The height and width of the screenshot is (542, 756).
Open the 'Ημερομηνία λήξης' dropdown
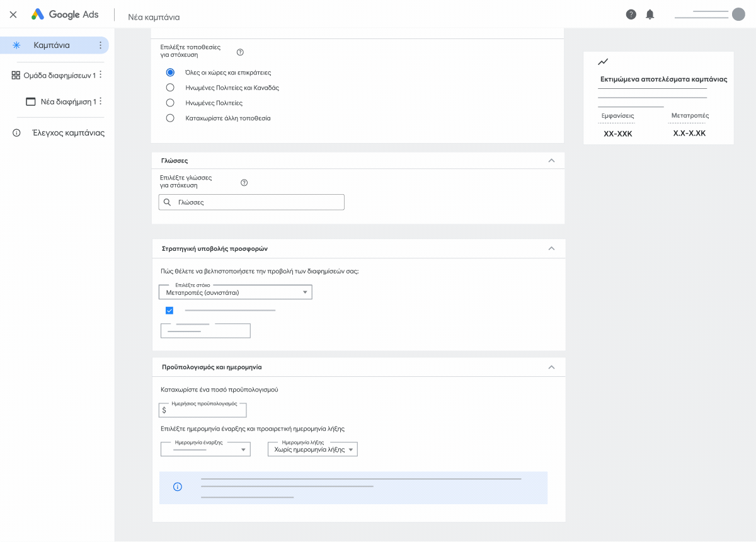[x=312, y=449]
